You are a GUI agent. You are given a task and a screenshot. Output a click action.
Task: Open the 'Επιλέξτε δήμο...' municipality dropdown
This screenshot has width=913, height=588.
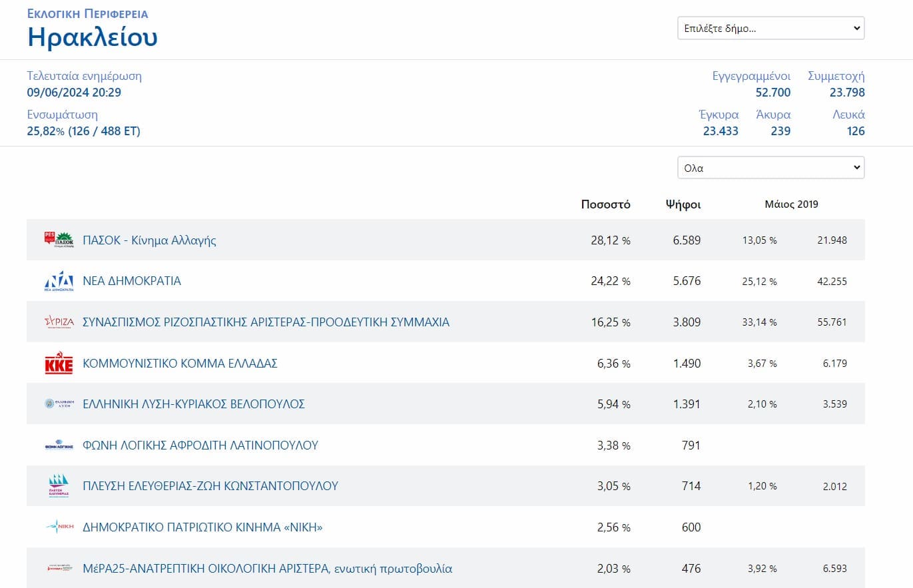(x=770, y=29)
